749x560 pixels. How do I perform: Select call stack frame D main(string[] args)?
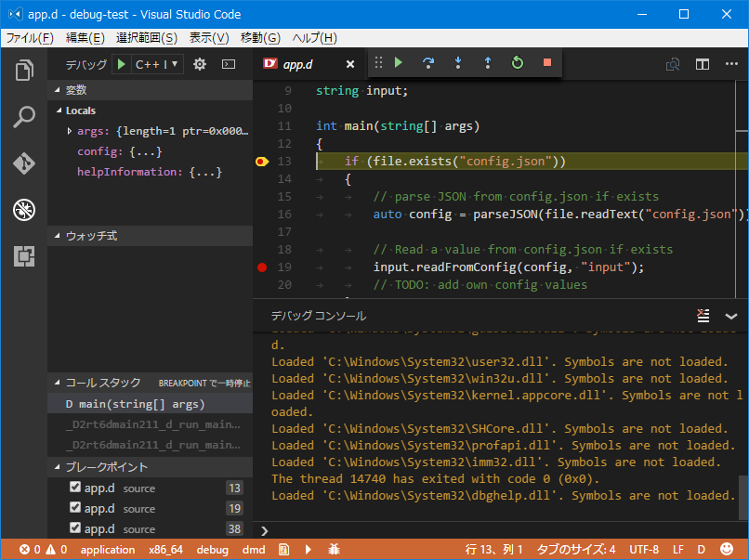[x=150, y=404]
